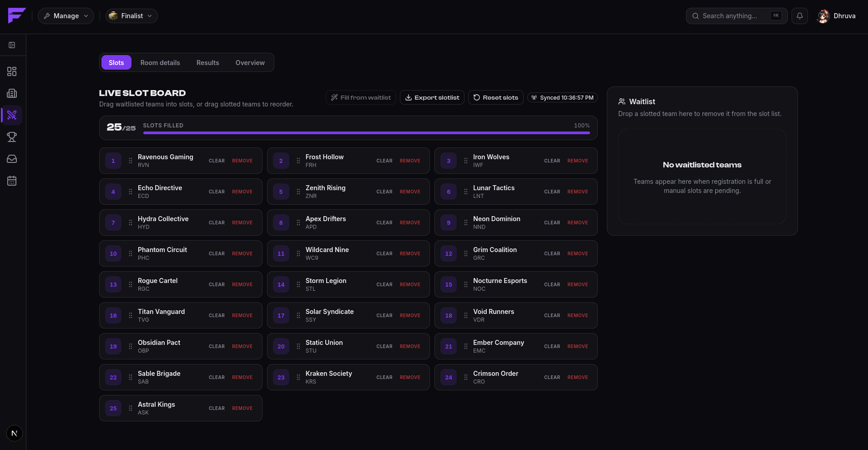The width and height of the screenshot is (868, 450).
Task: Click the drag handle for Ravenous Gaming
Action: tap(131, 161)
